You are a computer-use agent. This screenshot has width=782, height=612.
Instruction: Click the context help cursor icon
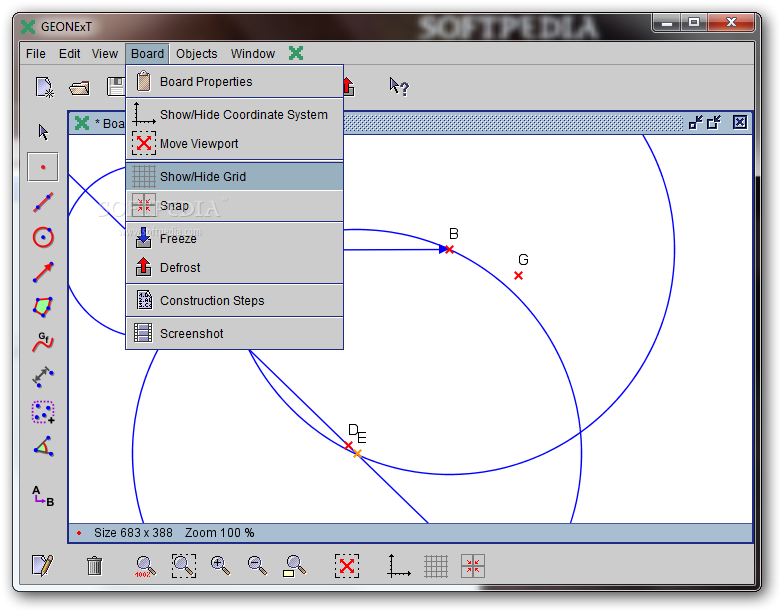tap(399, 87)
